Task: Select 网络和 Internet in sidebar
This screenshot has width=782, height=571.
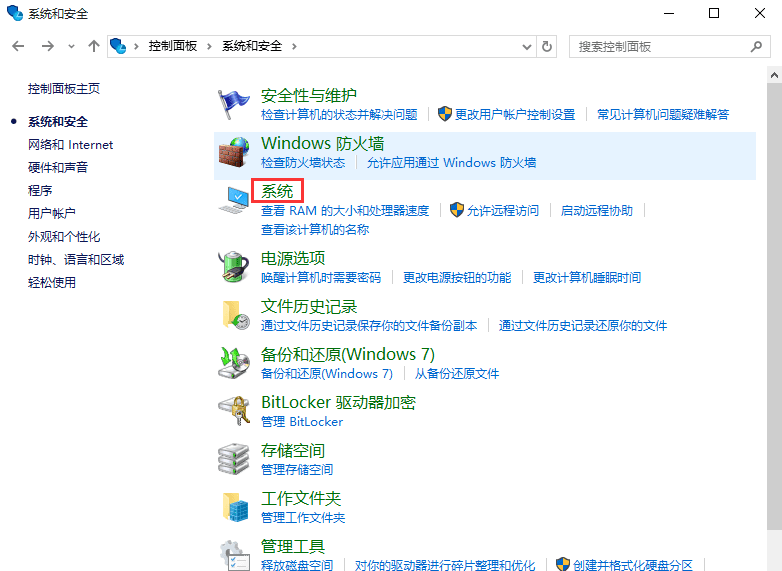Action: [70, 145]
